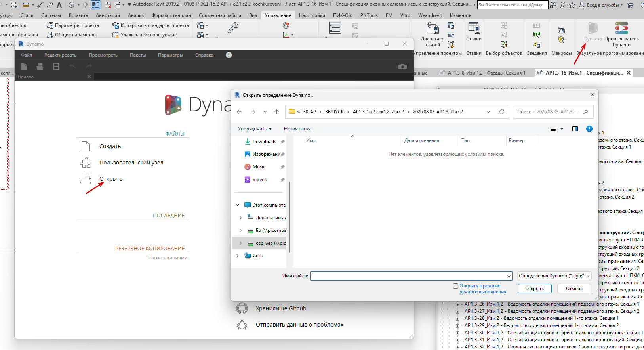Viewport: 644px width, 350px height.
Task: Enable 'Открыть в режиме ручного выполнения' checkbox
Action: coord(455,286)
